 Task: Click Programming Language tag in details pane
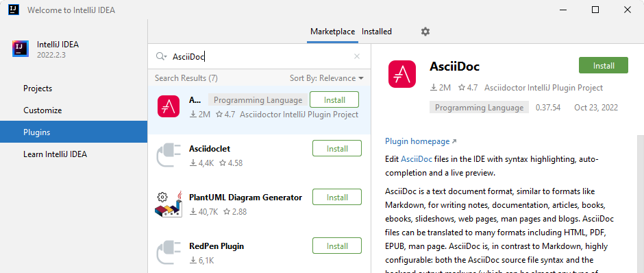(480, 108)
